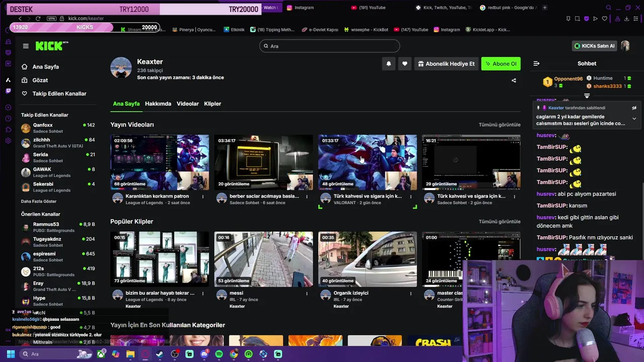Open Qanfoxx followed channel

[58, 128]
